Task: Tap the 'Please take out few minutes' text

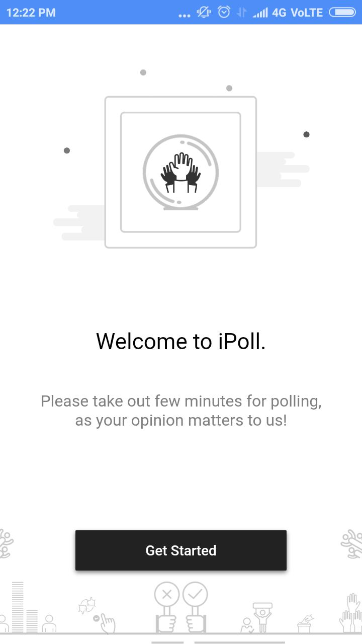Action: tap(181, 411)
